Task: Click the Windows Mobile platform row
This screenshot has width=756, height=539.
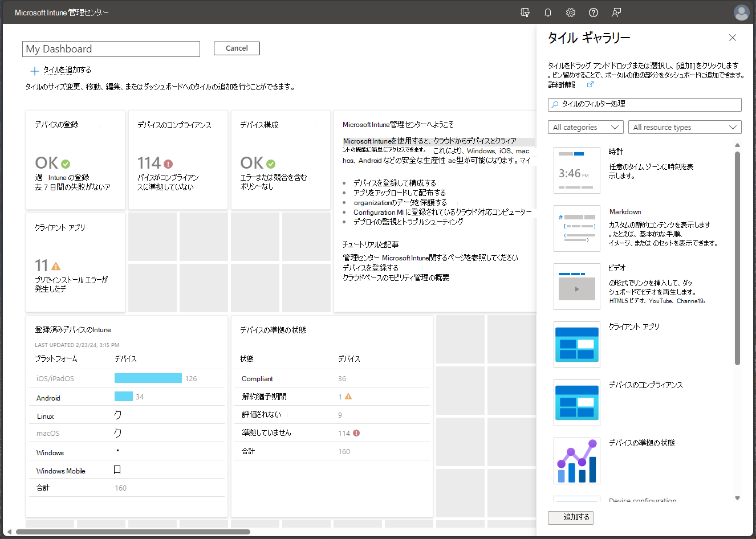Action: (127, 471)
